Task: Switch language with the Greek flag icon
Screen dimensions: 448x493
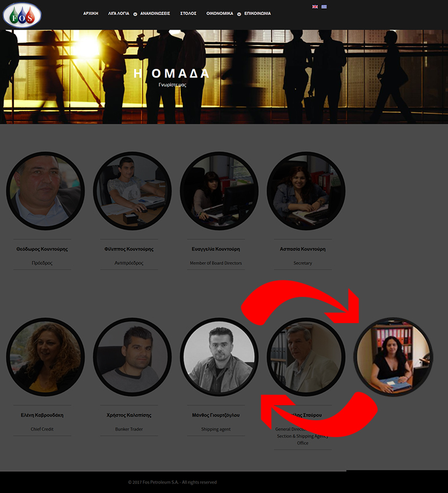Action: click(x=324, y=6)
